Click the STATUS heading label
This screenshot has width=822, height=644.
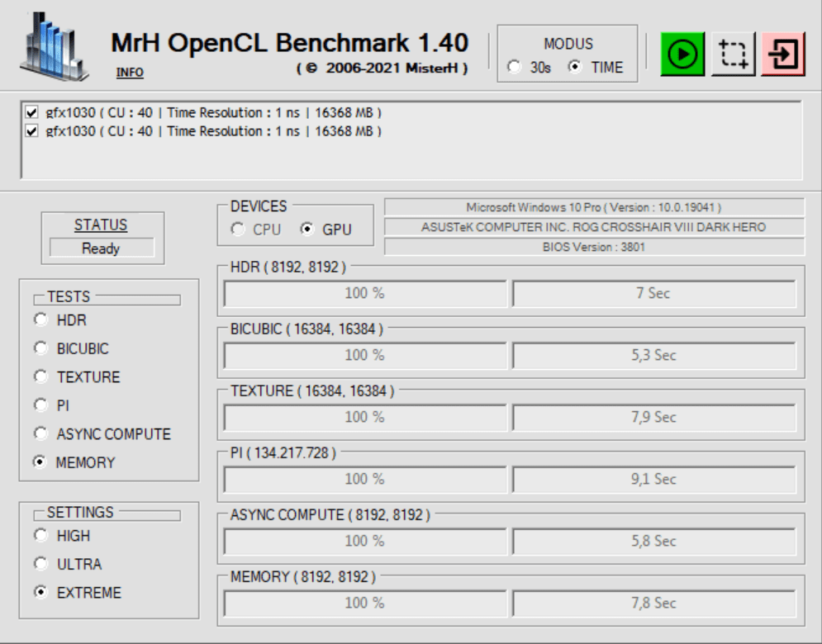(101, 225)
